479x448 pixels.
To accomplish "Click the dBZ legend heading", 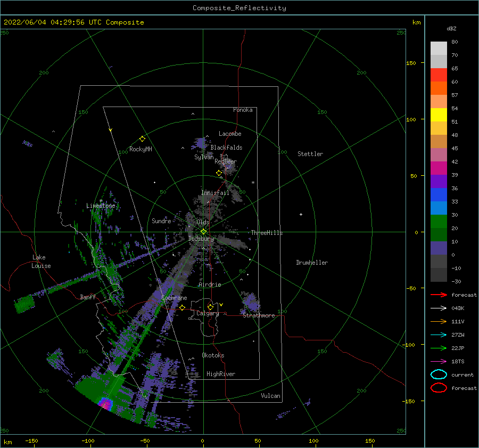I will pyautogui.click(x=451, y=28).
